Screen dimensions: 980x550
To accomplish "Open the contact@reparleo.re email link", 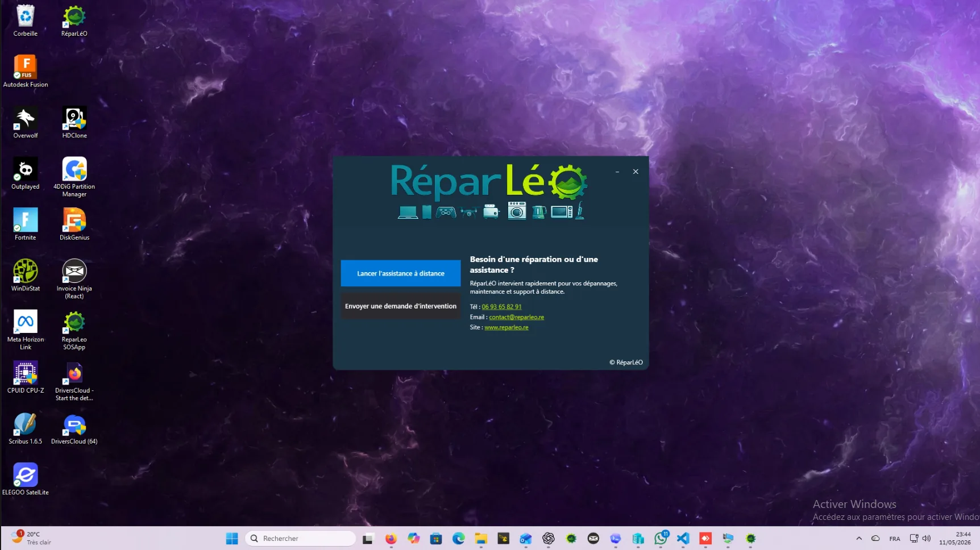I will (x=516, y=317).
